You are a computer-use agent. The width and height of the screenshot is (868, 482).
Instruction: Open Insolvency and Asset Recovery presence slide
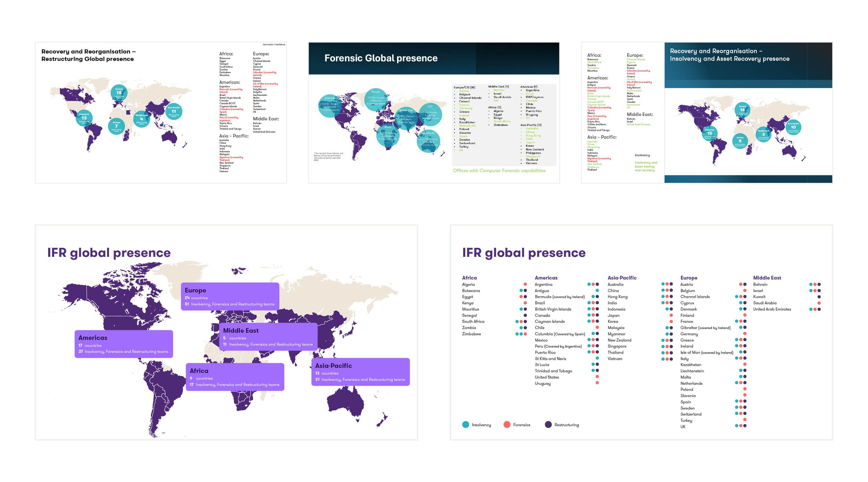(x=707, y=113)
